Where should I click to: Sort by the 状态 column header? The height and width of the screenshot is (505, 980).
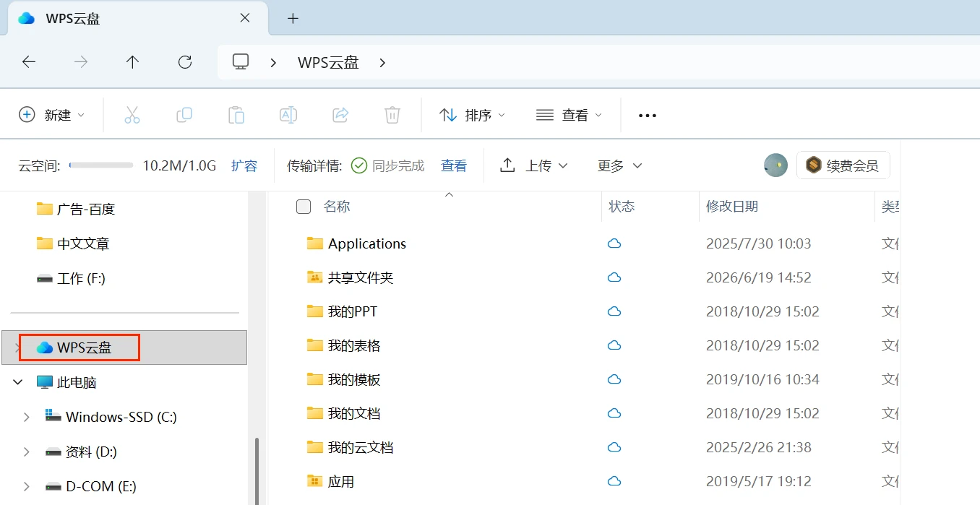click(622, 207)
